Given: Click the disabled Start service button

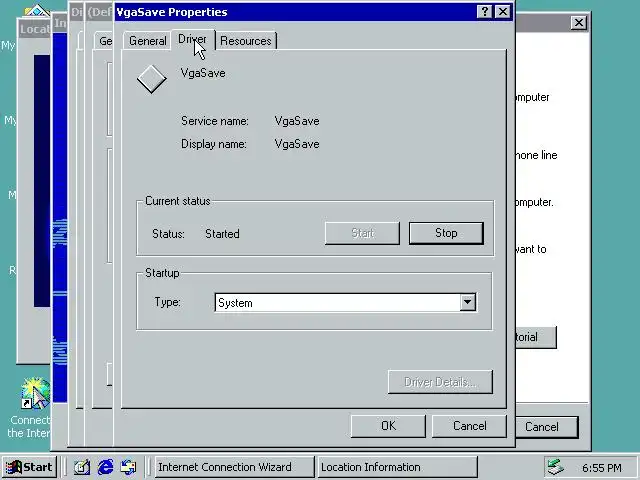Looking at the screenshot, I should coord(362,233).
